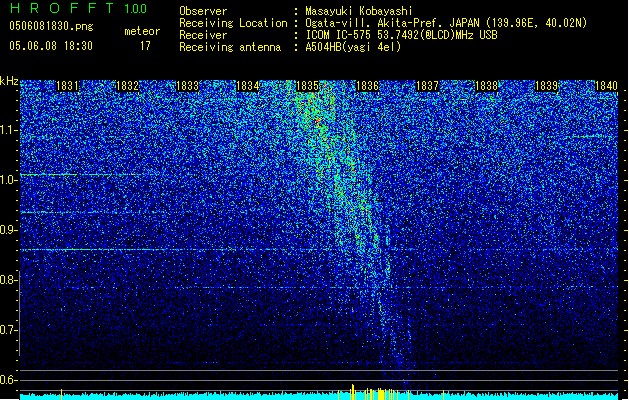Viewport: 629px width, 400px height.
Task: Click the 1833 time marker
Action: (x=187, y=86)
